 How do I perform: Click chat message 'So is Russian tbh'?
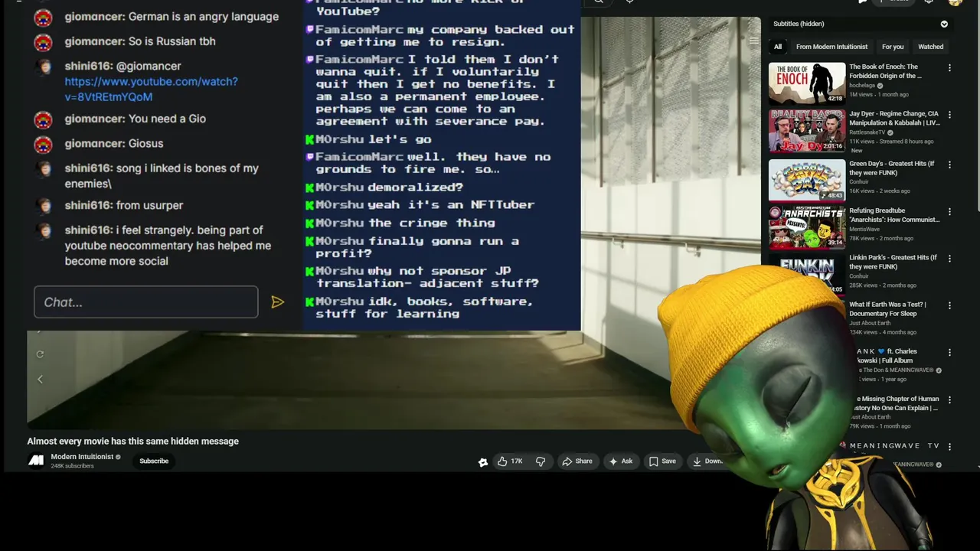pyautogui.click(x=172, y=41)
